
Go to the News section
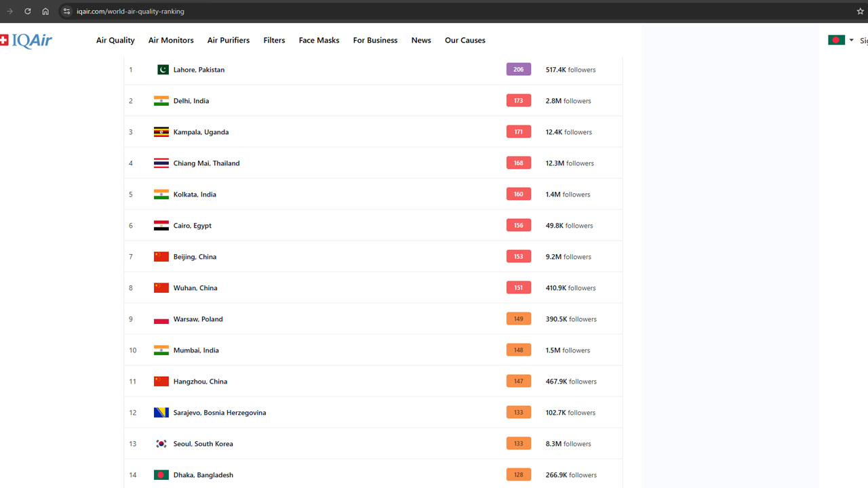(x=421, y=41)
